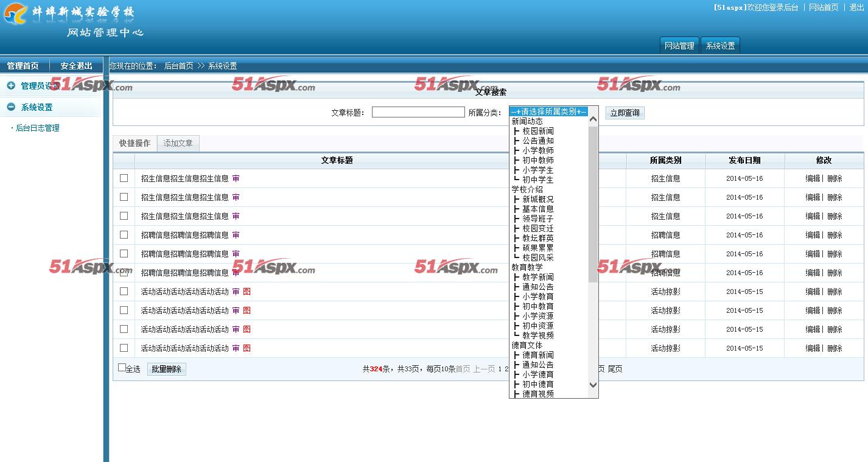Select the 请选择所属类别 default option
This screenshot has height=462, width=868.
click(x=548, y=111)
